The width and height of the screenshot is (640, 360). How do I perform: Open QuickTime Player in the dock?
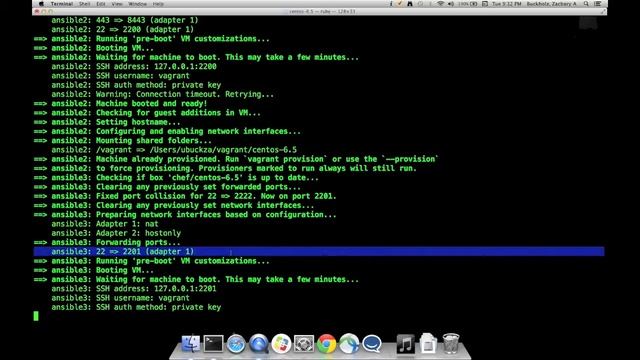(x=259, y=344)
